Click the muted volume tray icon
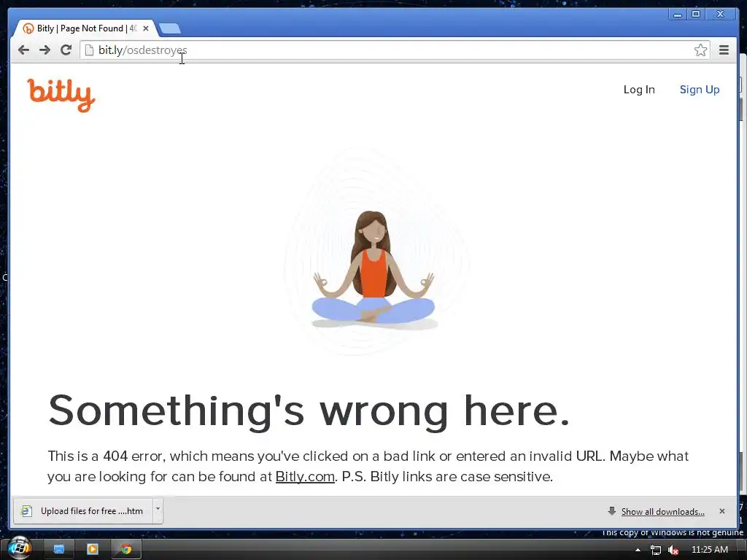The image size is (747, 560). (x=673, y=550)
